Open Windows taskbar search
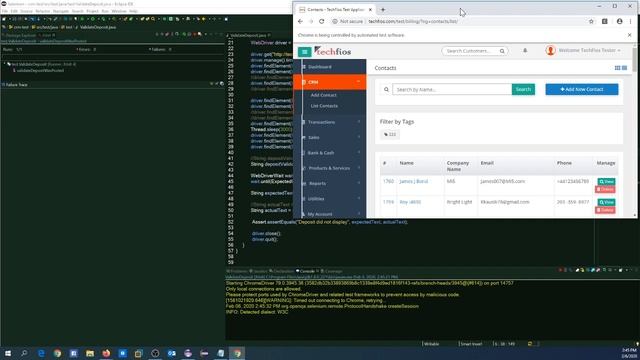 pyautogui.click(x=24, y=353)
